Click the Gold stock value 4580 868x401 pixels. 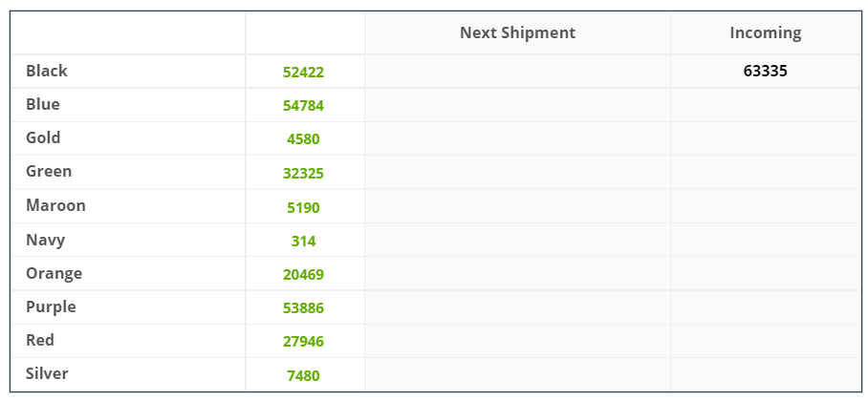303,138
